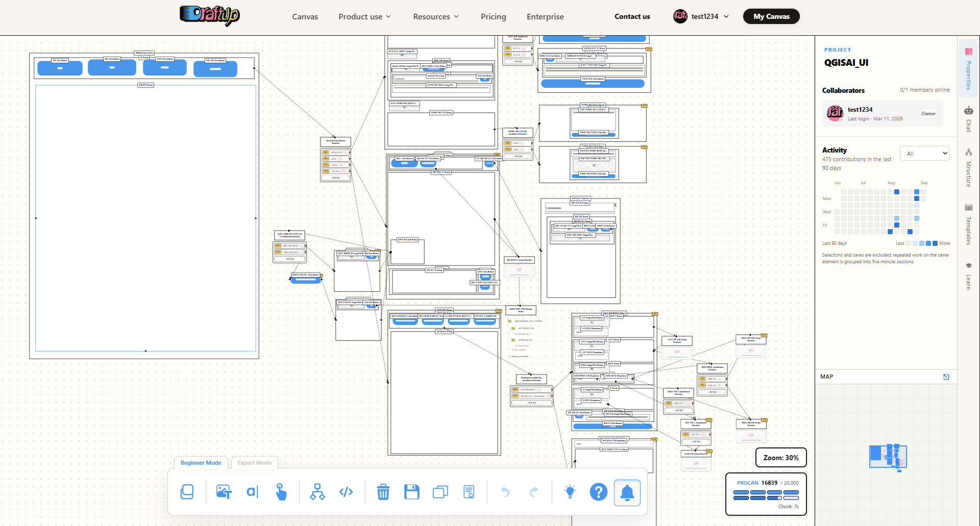Select test1234 collaborator card
This screenshot has height=526, width=980.
pyautogui.click(x=883, y=114)
